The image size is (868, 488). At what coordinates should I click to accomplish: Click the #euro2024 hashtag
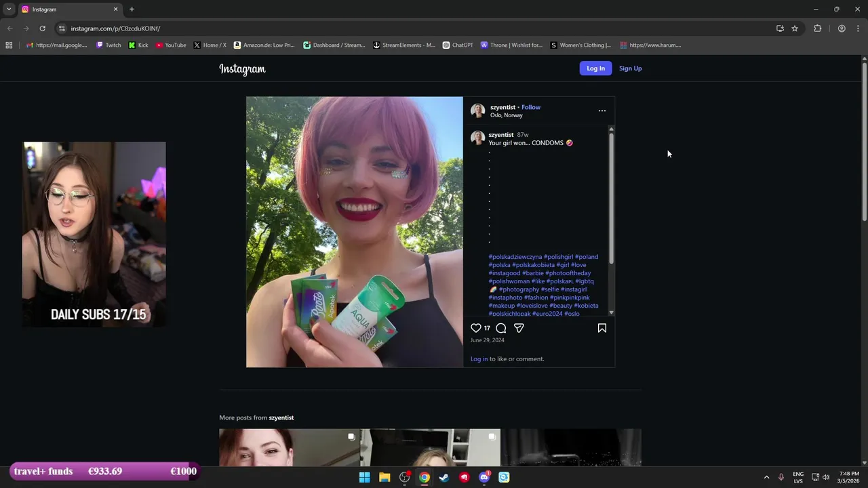[547, 314]
